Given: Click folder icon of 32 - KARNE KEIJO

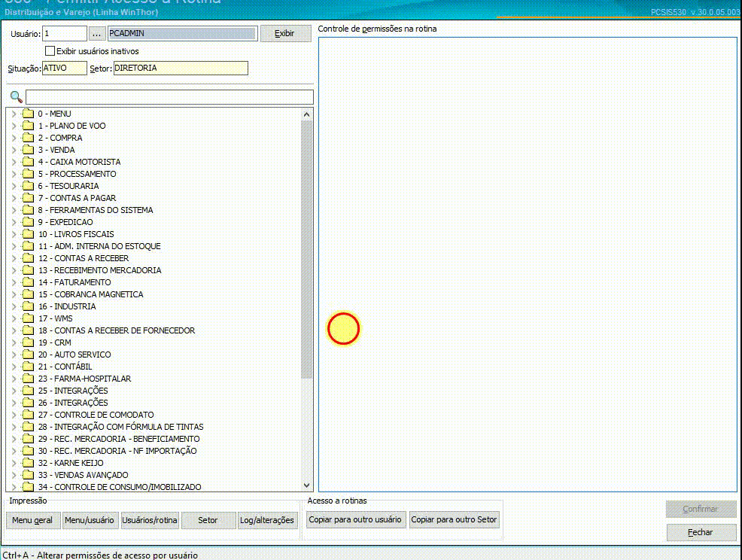Looking at the screenshot, I should [x=29, y=463].
